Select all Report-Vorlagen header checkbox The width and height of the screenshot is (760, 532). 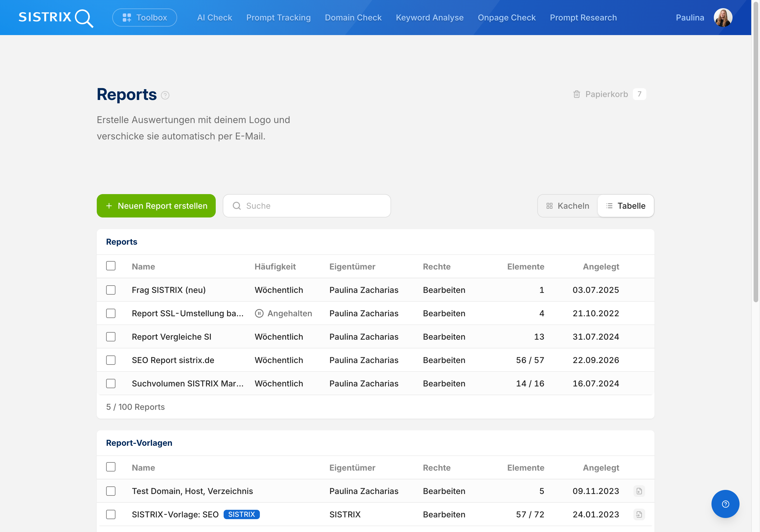coord(111,467)
